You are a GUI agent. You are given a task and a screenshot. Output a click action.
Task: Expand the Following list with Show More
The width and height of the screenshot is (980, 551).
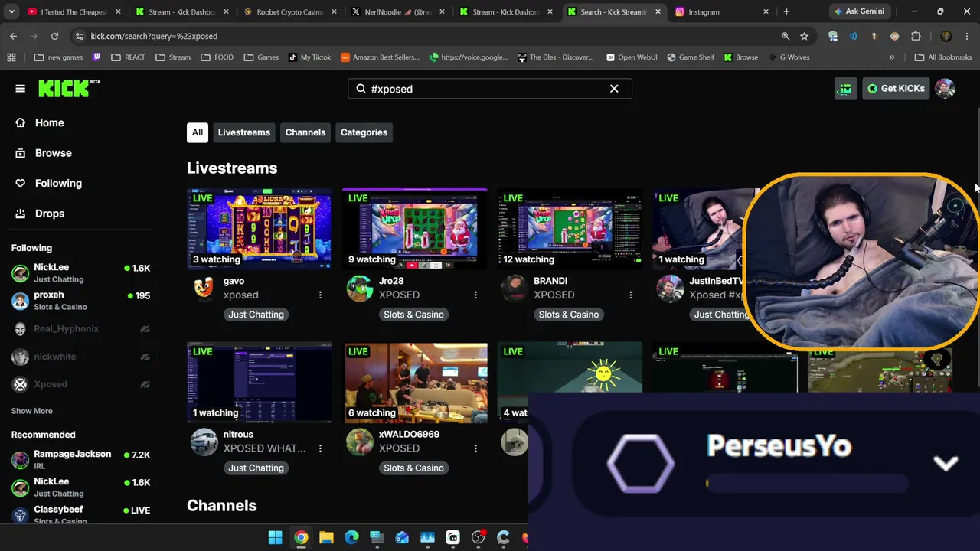(x=32, y=411)
